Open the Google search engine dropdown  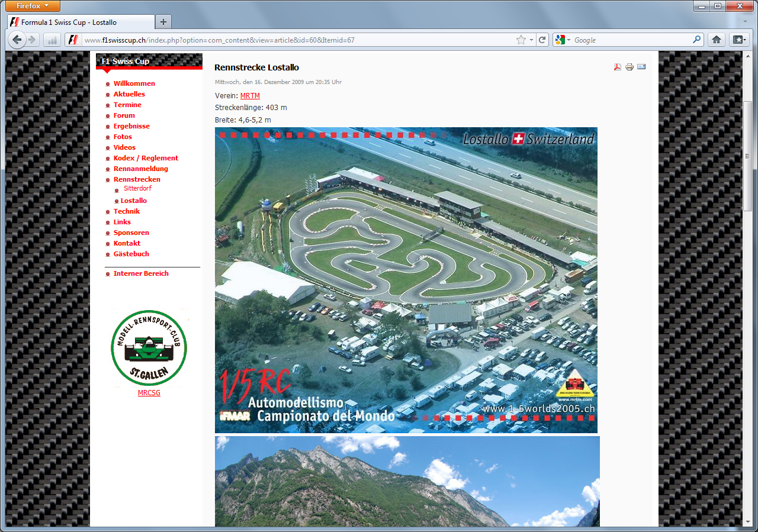(x=563, y=40)
